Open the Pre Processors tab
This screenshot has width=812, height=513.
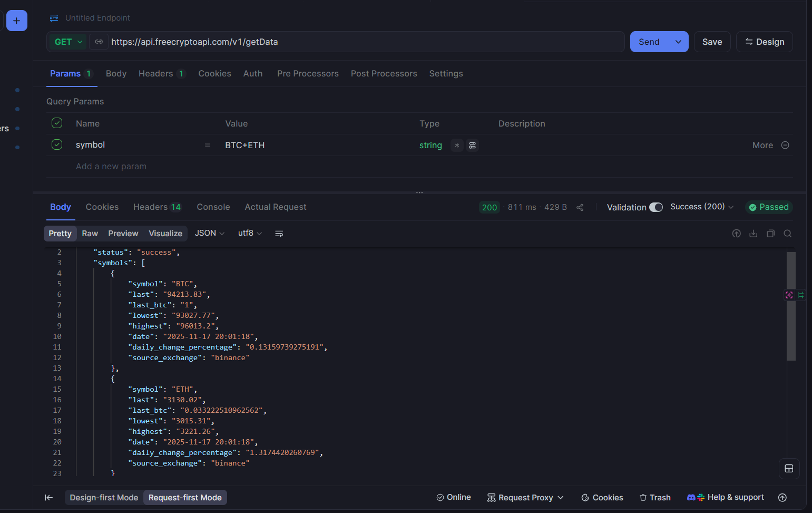[x=308, y=73]
